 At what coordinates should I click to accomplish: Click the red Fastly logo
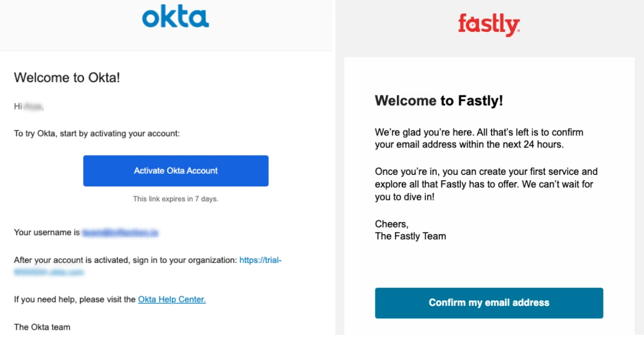point(488,25)
